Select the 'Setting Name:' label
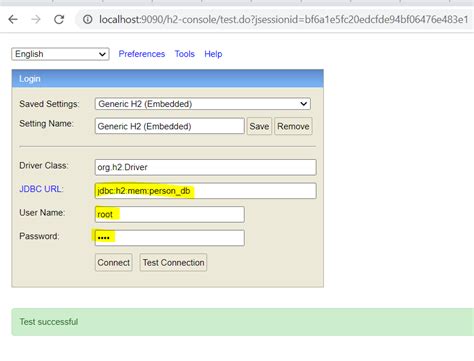The image size is (474, 361). [46, 123]
